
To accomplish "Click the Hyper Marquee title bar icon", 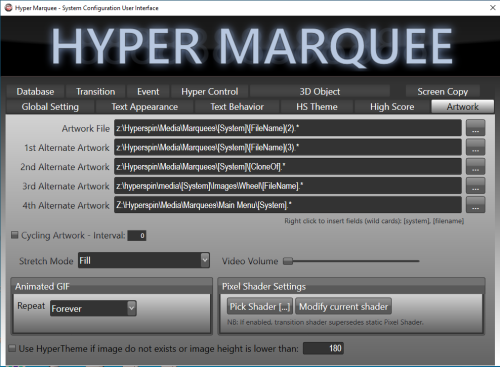I will pos(9,7).
